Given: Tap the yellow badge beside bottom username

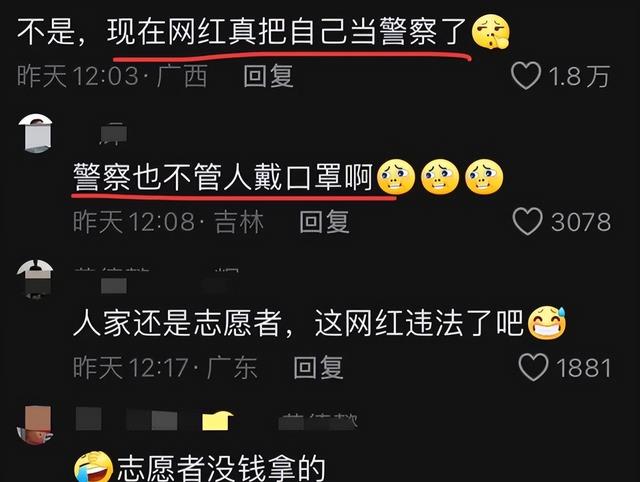Looking at the screenshot, I should (x=218, y=421).
